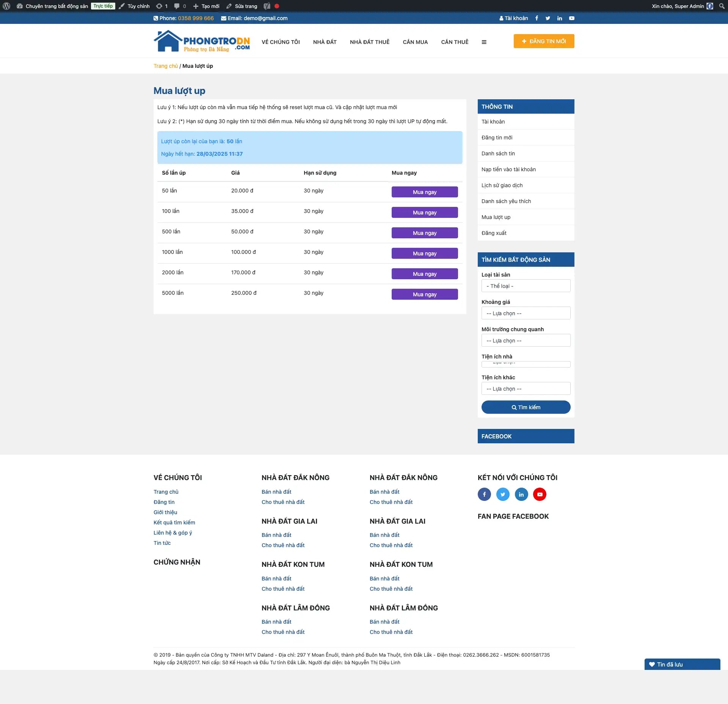Open the Khoảng giá dropdown
The image size is (728, 704).
526,313
